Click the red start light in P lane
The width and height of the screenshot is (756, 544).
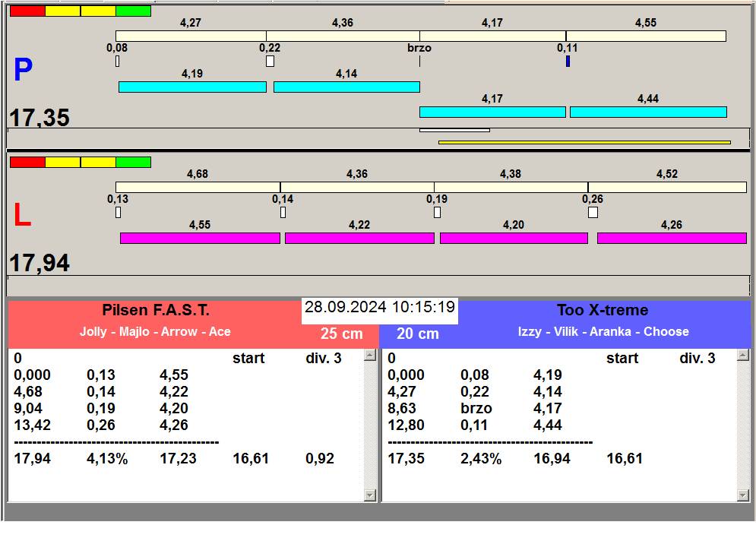click(x=27, y=11)
